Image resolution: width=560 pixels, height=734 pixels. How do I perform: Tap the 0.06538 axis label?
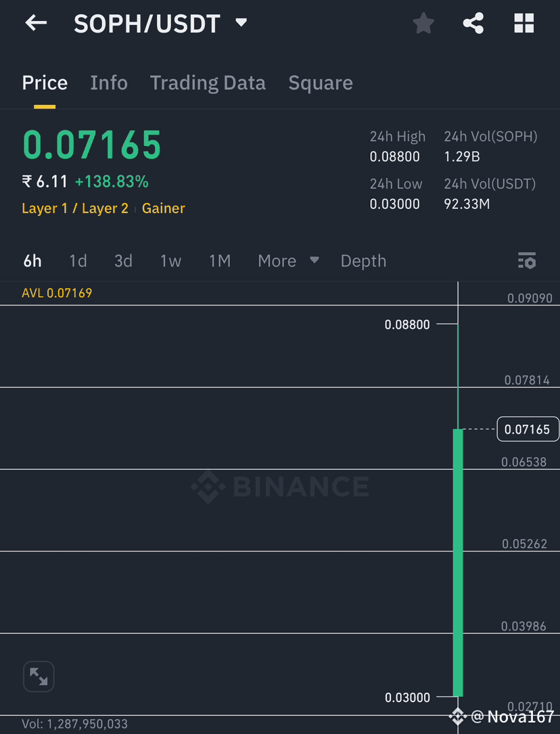pyautogui.click(x=524, y=462)
